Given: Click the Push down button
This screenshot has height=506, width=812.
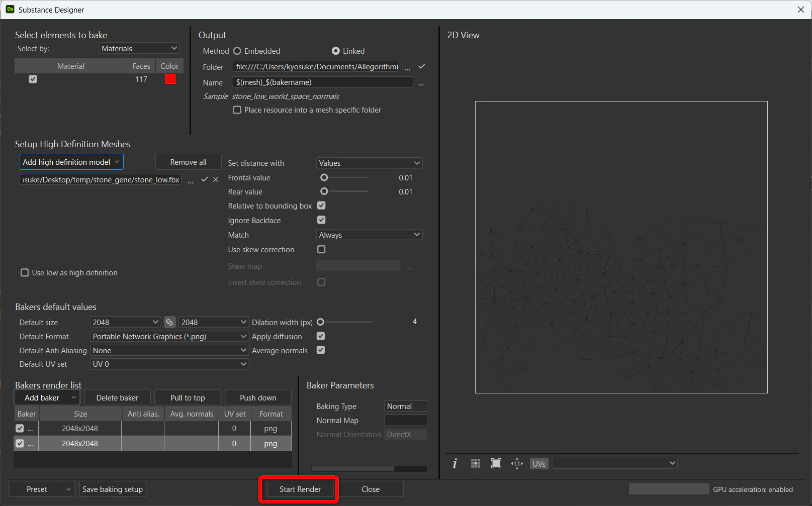Looking at the screenshot, I should point(258,398).
